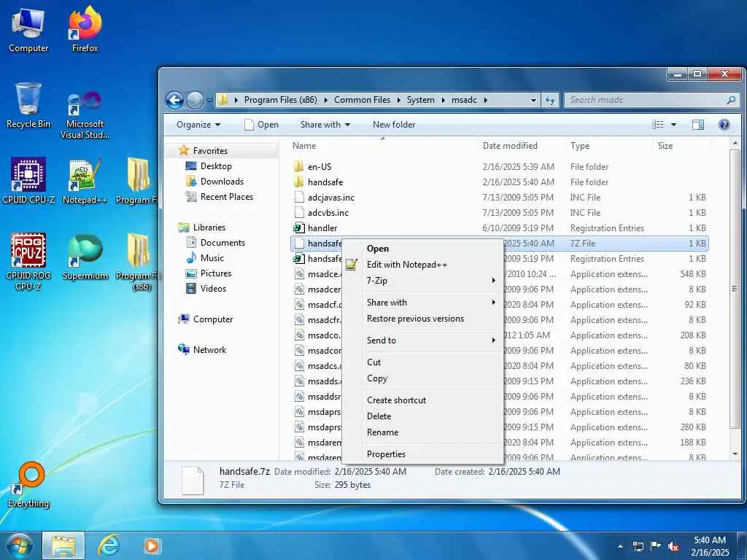Click the New folder button
Image resolution: width=747 pixels, height=560 pixels.
pyautogui.click(x=394, y=125)
